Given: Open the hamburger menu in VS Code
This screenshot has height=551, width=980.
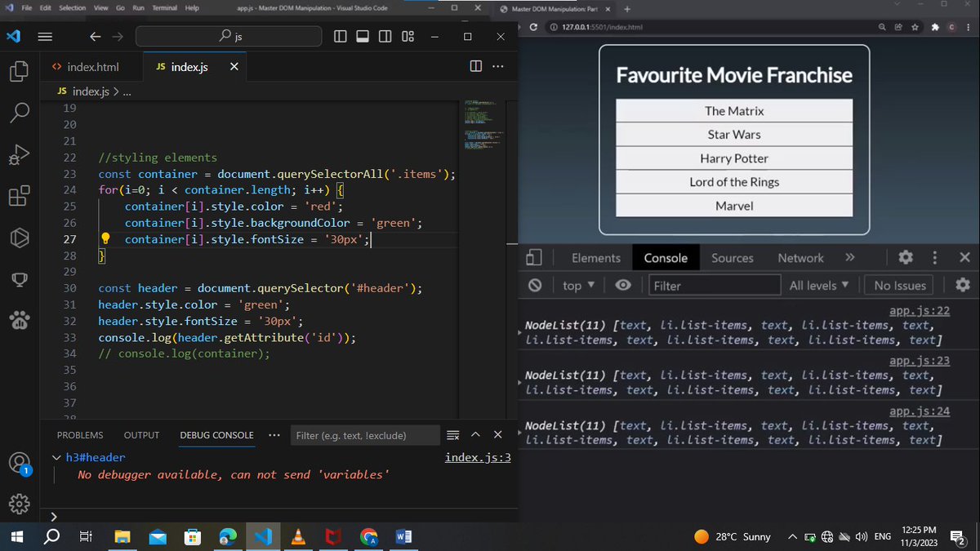Looking at the screenshot, I should click(45, 37).
